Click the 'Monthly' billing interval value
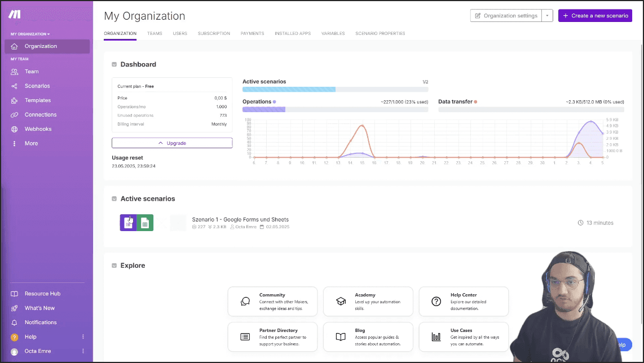Image resolution: width=644 pixels, height=363 pixels. coord(219,124)
